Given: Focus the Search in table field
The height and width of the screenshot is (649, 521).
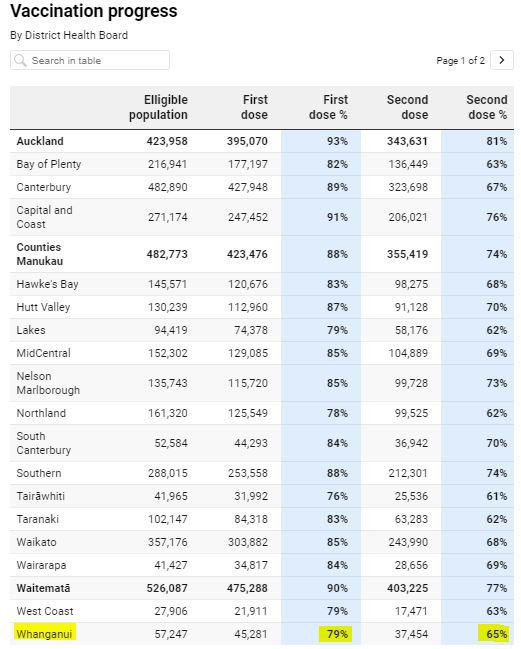Looking at the screenshot, I should tap(90, 60).
